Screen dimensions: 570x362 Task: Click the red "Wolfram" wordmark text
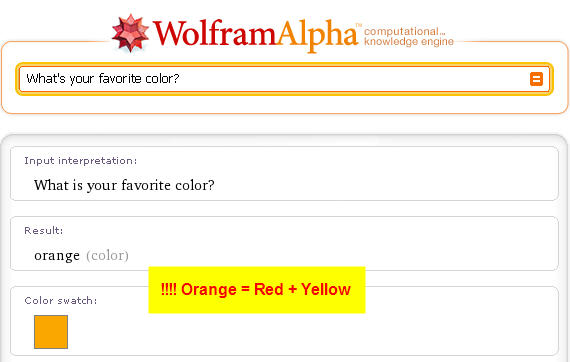tap(215, 34)
